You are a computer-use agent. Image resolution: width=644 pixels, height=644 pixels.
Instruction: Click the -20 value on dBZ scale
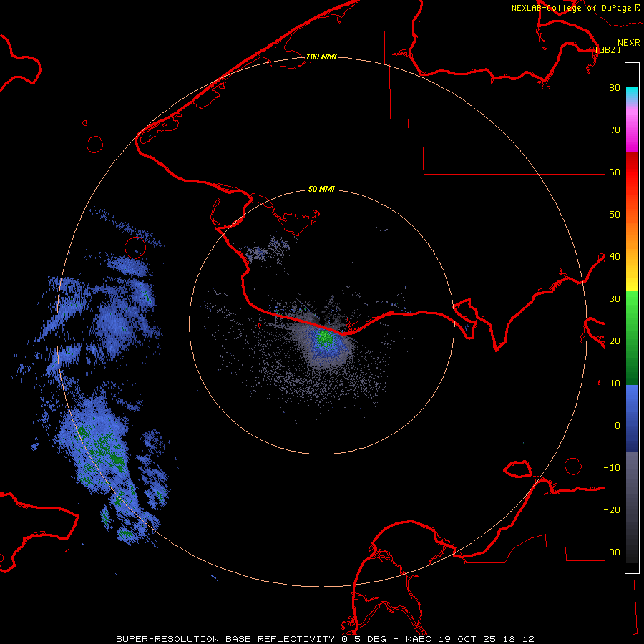[612, 510]
